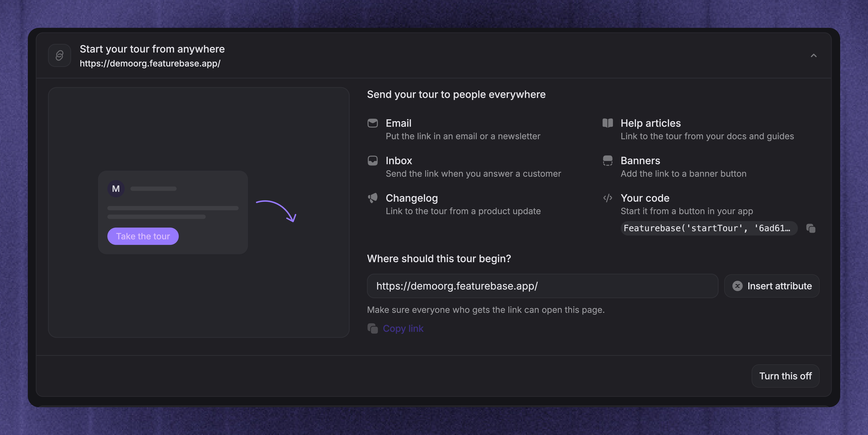Click the Take the tour preview button
Viewport: 868px width, 435px height.
[143, 236]
